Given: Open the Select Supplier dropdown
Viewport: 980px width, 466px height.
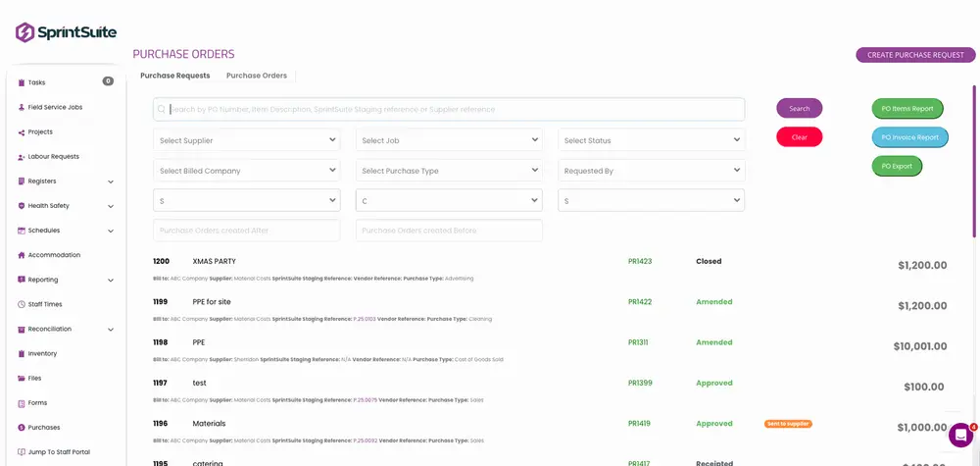Looking at the screenshot, I should click(x=247, y=140).
